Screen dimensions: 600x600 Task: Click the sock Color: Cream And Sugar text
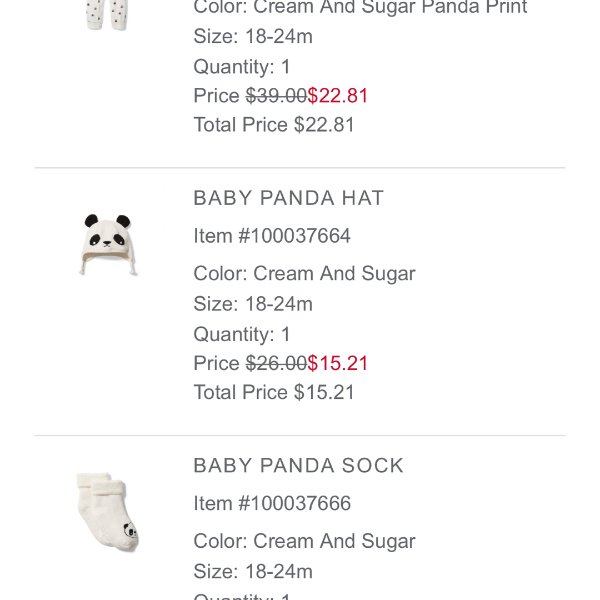point(304,541)
